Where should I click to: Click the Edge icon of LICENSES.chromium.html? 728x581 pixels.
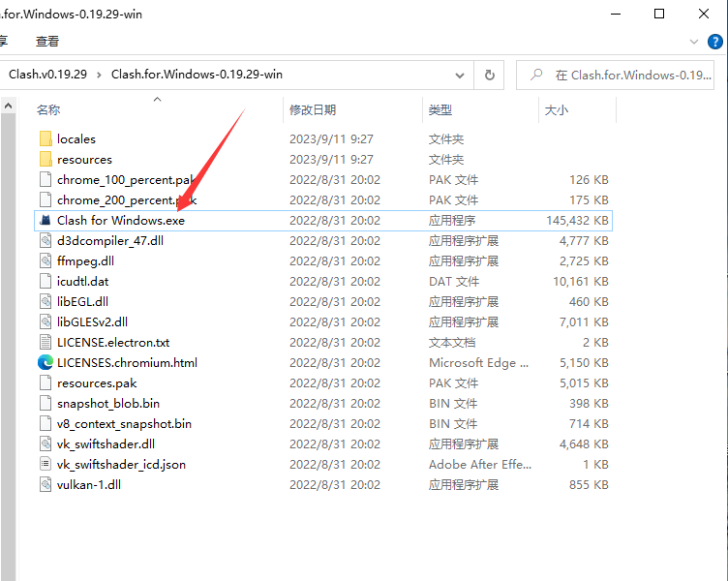(x=45, y=363)
